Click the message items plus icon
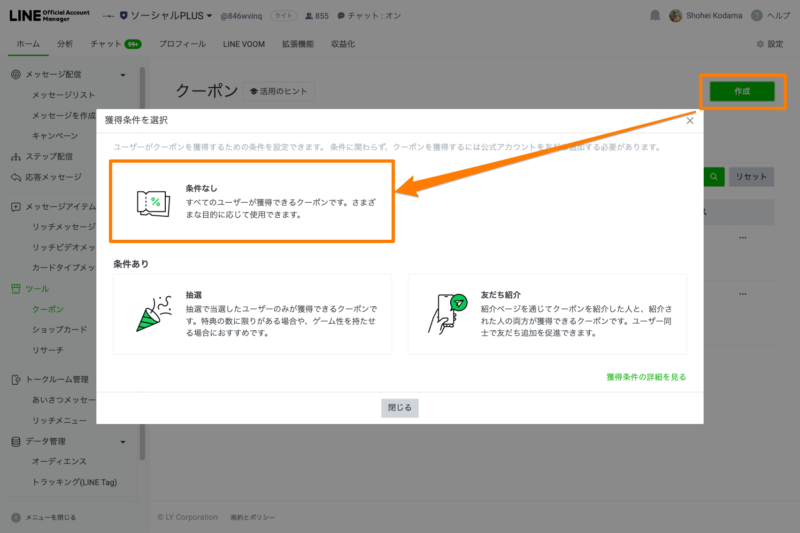 pos(16,207)
